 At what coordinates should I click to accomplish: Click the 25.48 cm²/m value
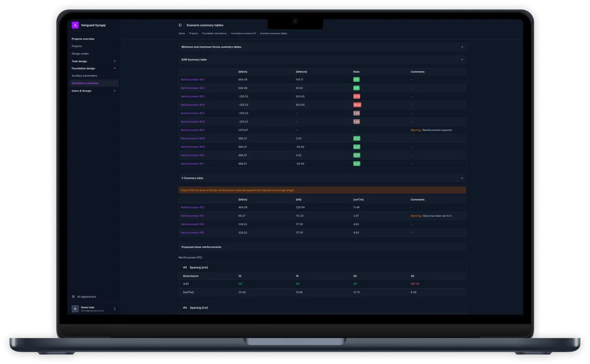point(242,292)
